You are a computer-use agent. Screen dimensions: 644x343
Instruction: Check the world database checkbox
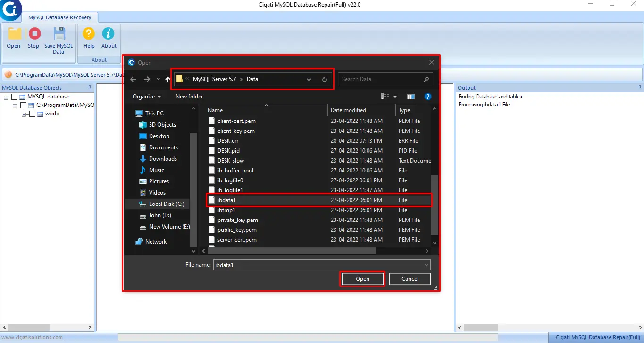(x=32, y=114)
